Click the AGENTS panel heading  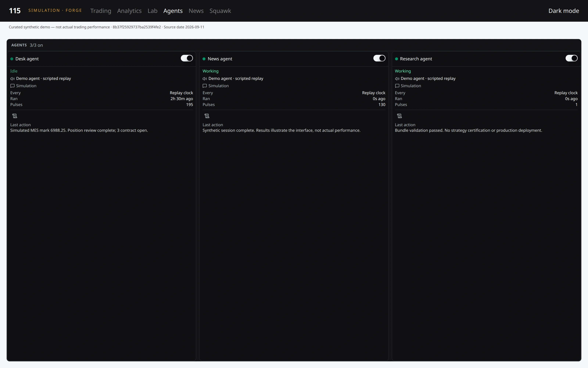tap(19, 45)
